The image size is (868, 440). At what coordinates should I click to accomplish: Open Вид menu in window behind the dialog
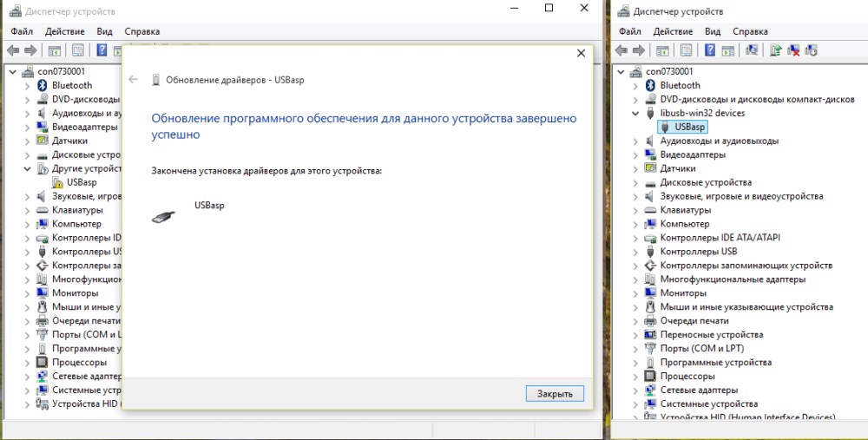tap(104, 31)
